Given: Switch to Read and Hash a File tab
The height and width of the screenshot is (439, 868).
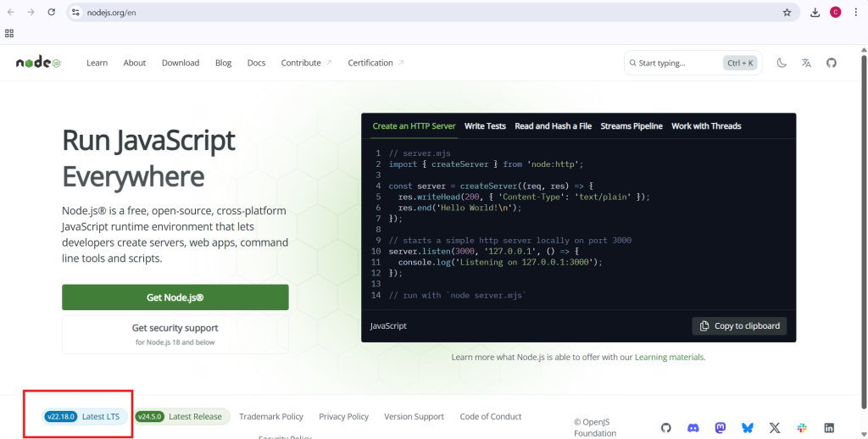Looking at the screenshot, I should 553,125.
